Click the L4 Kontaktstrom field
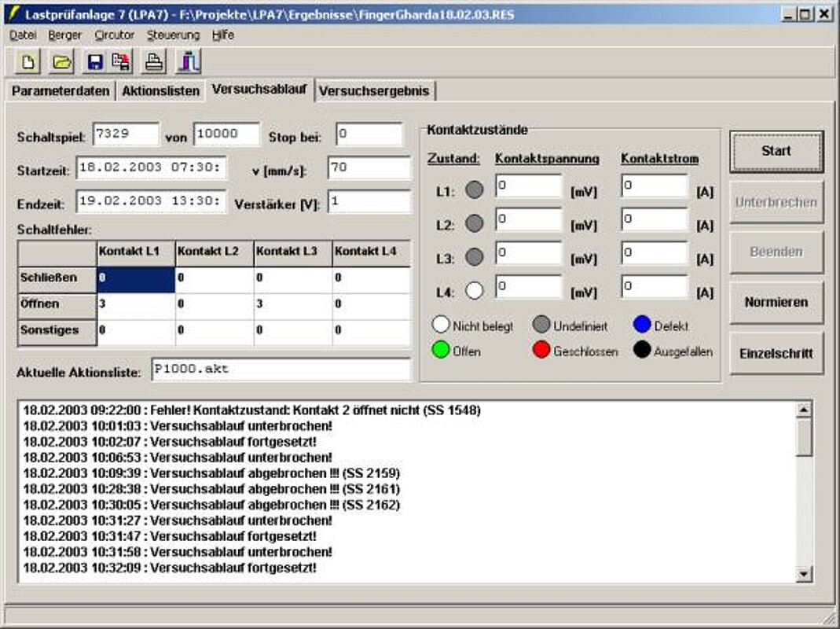This screenshot has height=629, width=840. [x=655, y=286]
